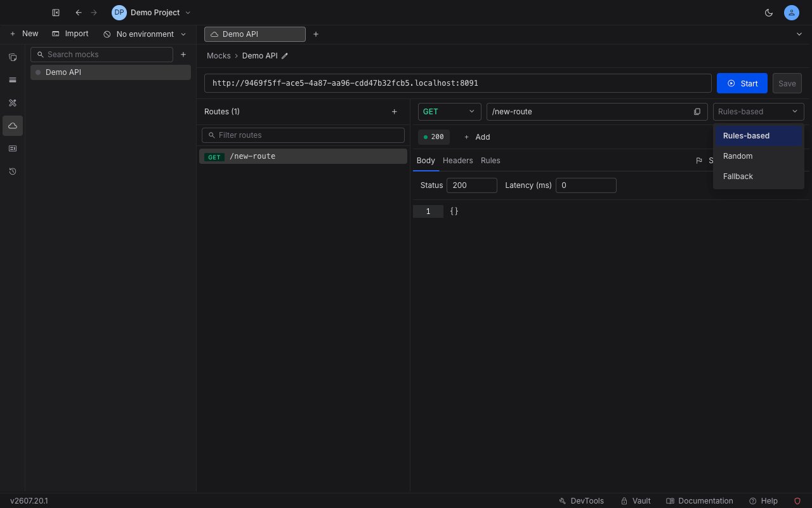Add a new response
812x508 pixels.
click(476, 137)
